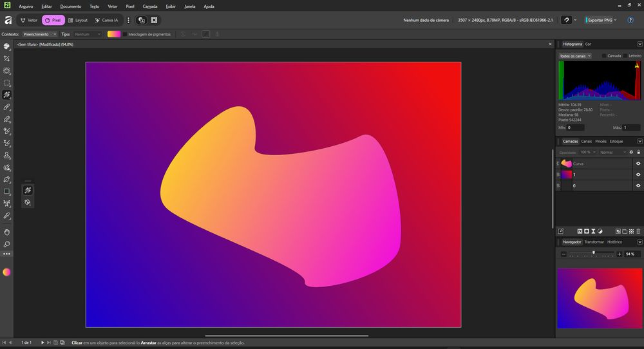Select the Crop tool in the toolbar
The height and width of the screenshot is (349, 644).
(x=7, y=58)
